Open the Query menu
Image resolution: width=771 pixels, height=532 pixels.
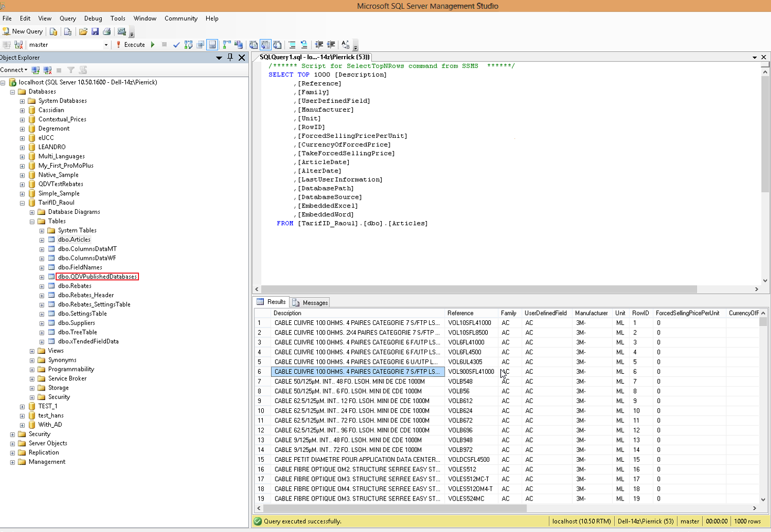pyautogui.click(x=68, y=18)
